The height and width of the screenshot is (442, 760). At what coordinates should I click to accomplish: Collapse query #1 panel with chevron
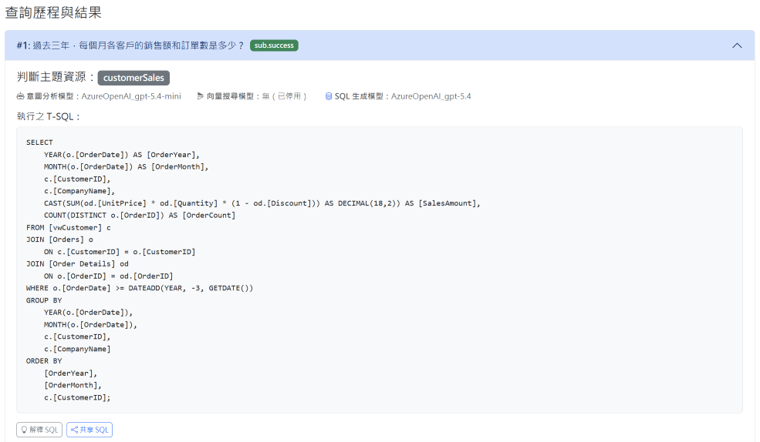[737, 46]
